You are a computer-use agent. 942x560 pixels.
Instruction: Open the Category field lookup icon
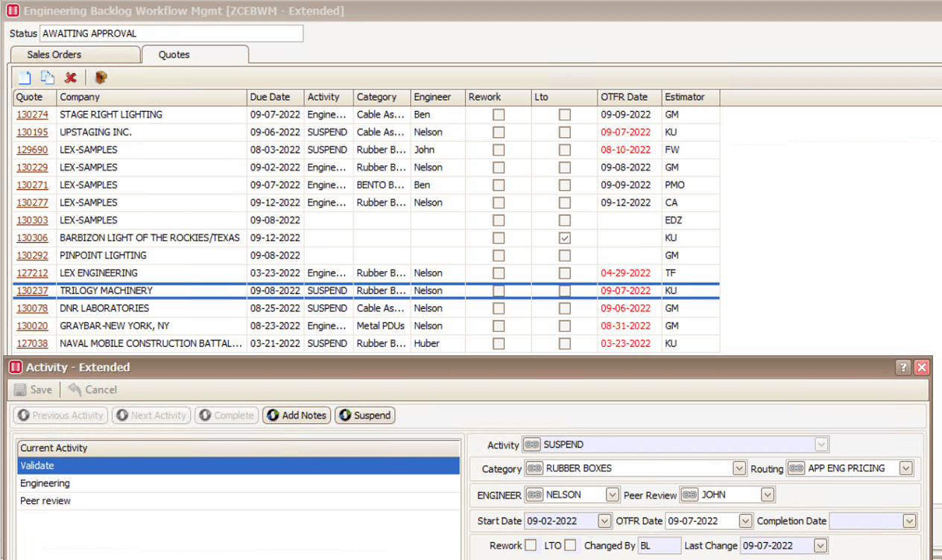pos(536,469)
